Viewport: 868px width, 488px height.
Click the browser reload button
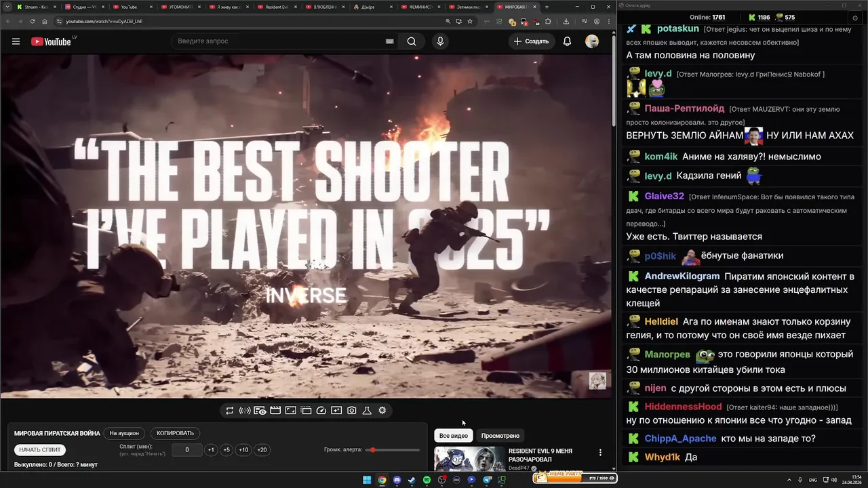32,21
